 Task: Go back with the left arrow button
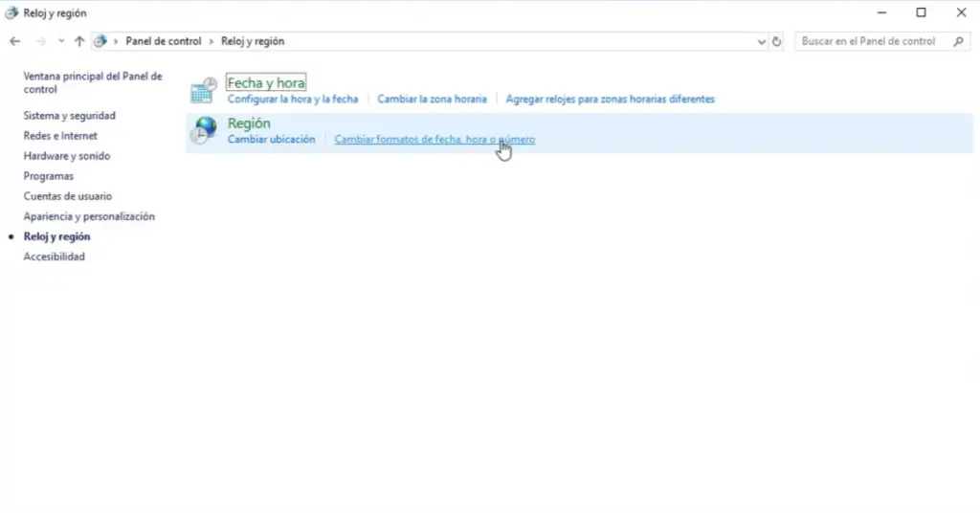[x=15, y=41]
